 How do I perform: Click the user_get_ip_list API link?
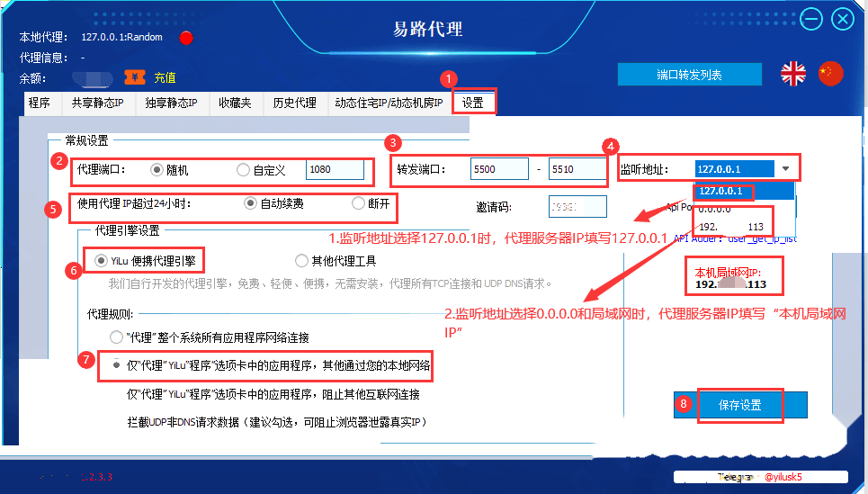(x=762, y=238)
